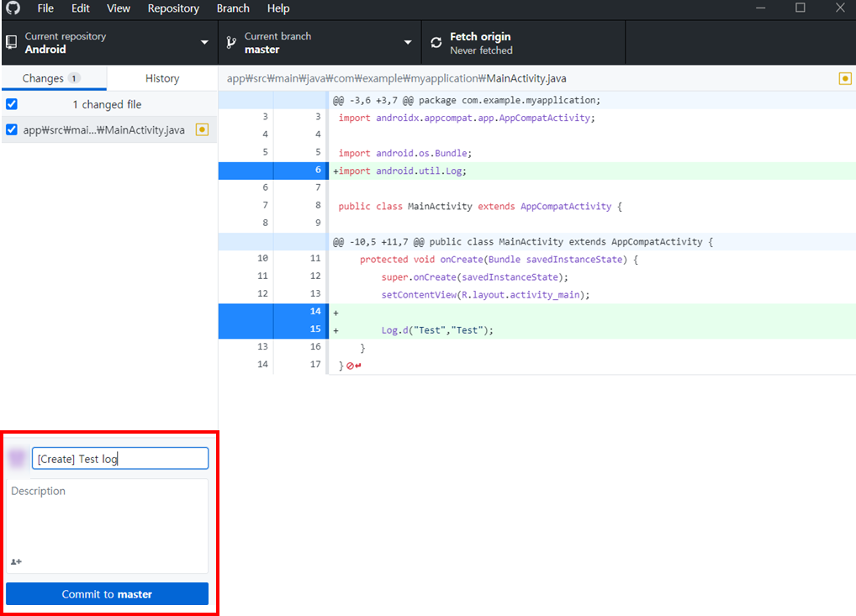
Task: Select the app\src\mai...\MainActivity.java file row
Action: click(x=109, y=130)
